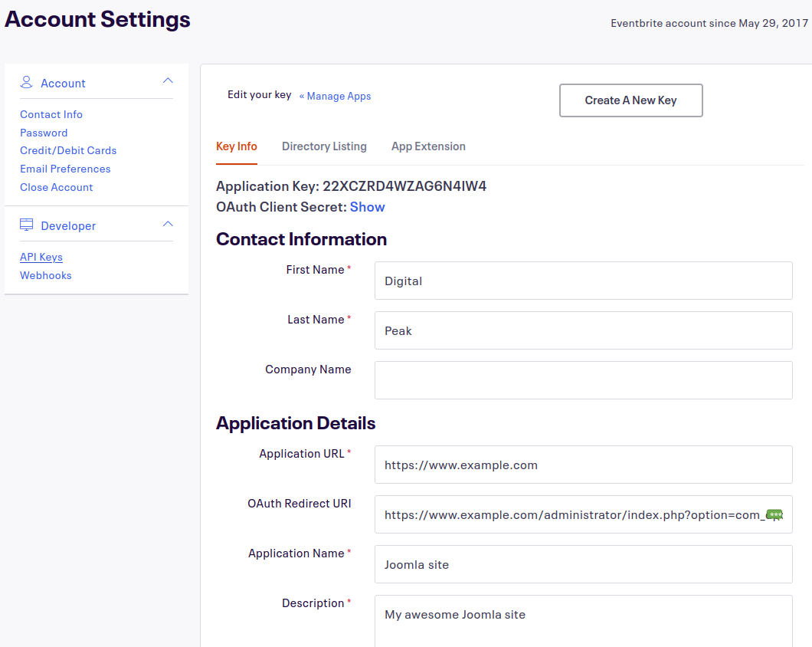The image size is (812, 647).
Task: Click the Application URL input field
Action: 583,465
